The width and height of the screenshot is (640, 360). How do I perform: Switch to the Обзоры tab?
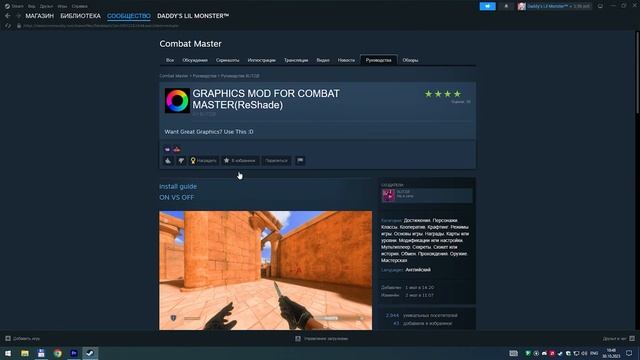[x=410, y=60]
